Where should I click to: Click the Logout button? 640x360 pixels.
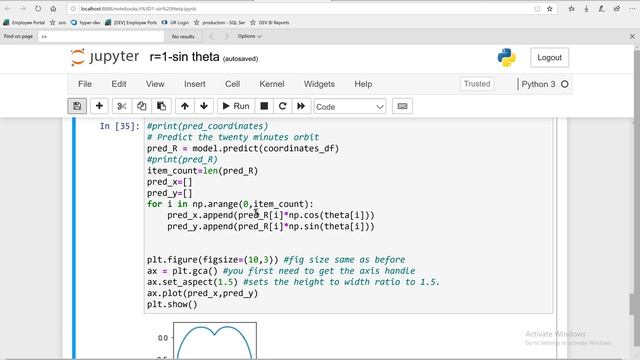pos(549,58)
